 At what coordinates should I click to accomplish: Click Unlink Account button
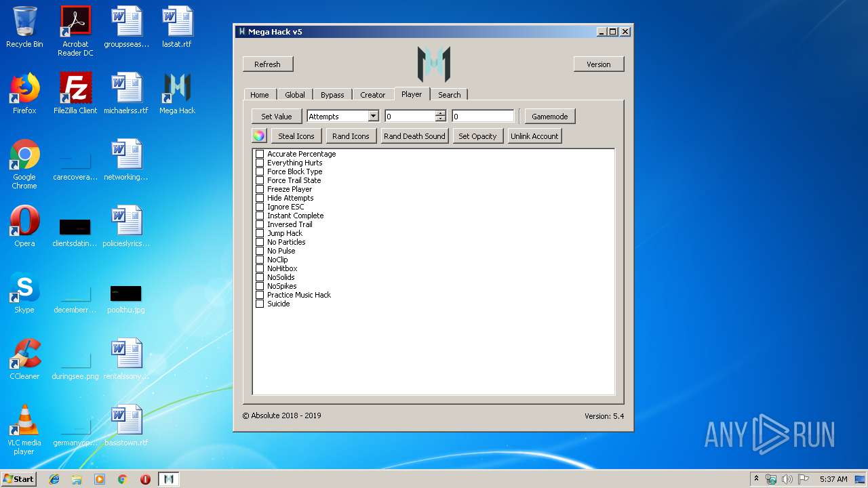535,136
